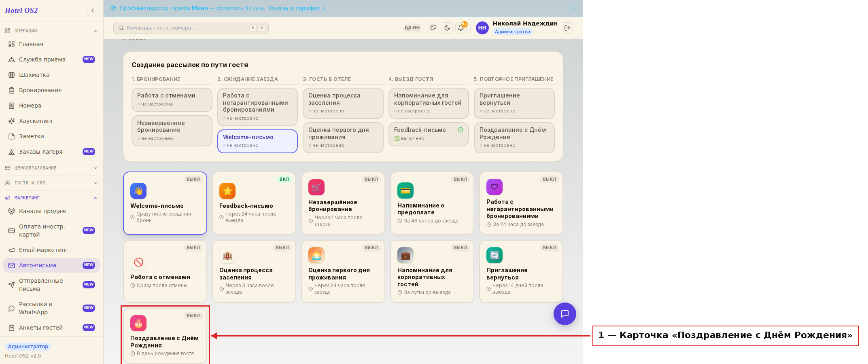
Task: Collapse the ОПЕРАЦИИ sidebar section
Action: (51, 31)
